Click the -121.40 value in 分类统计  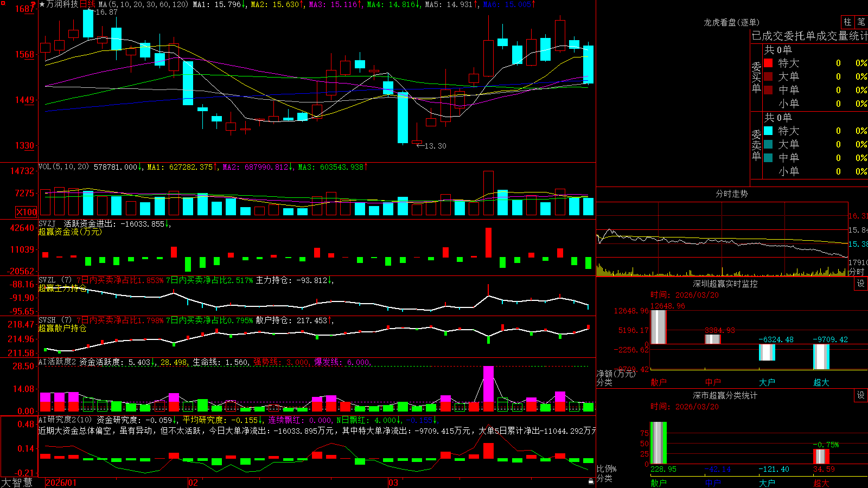[774, 469]
